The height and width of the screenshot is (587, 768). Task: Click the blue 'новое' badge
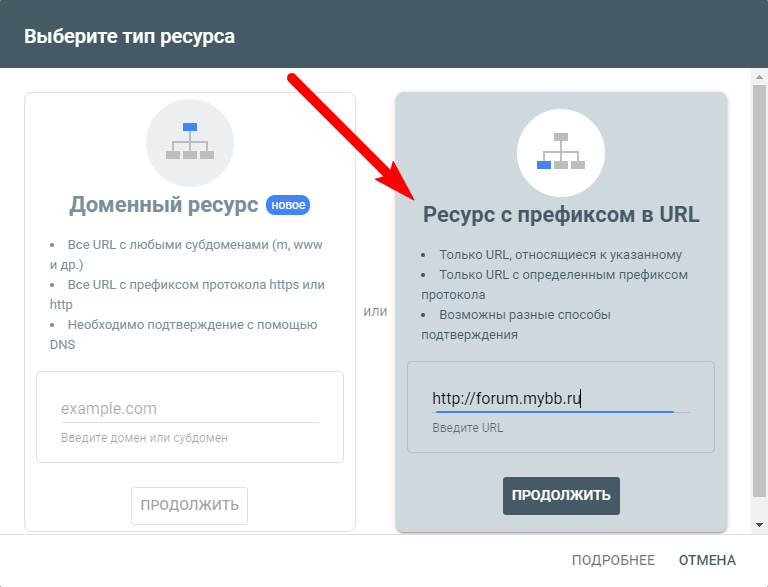click(288, 205)
